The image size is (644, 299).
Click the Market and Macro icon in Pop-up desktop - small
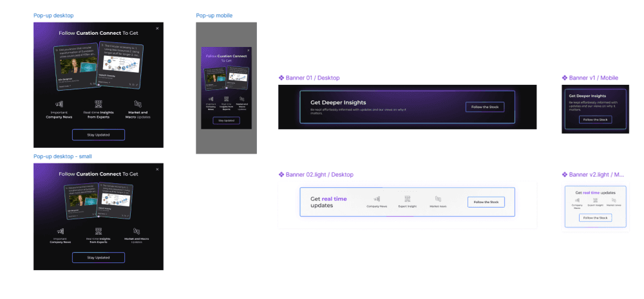[x=137, y=231]
